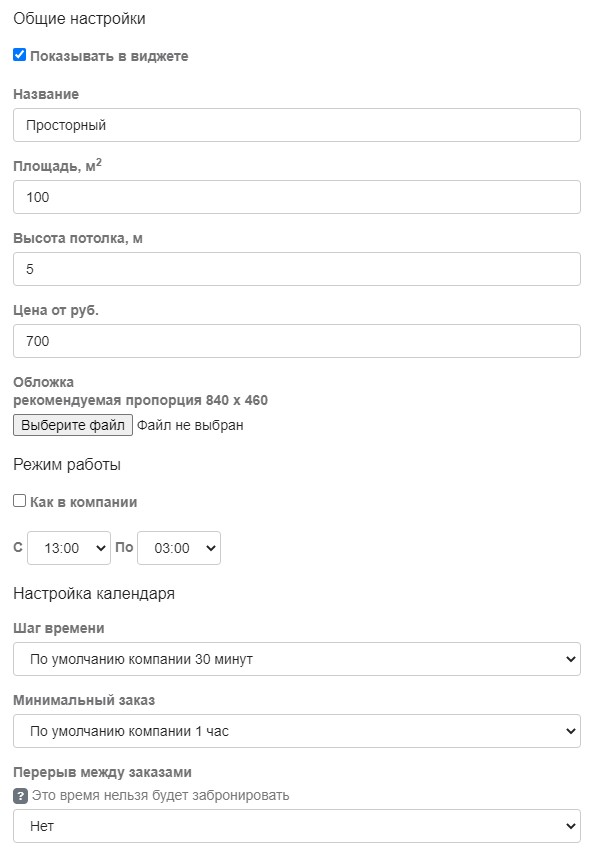Open the end time 03:00 dropdown
594x865 pixels.
click(179, 548)
